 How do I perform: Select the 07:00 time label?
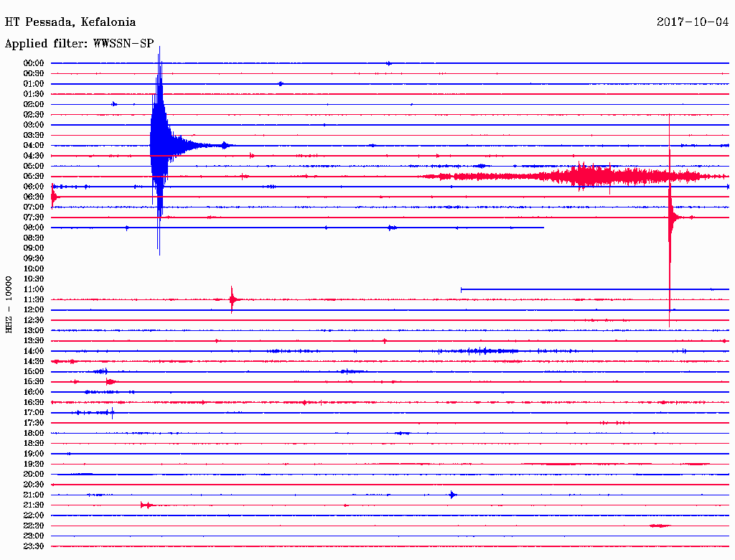(34, 207)
